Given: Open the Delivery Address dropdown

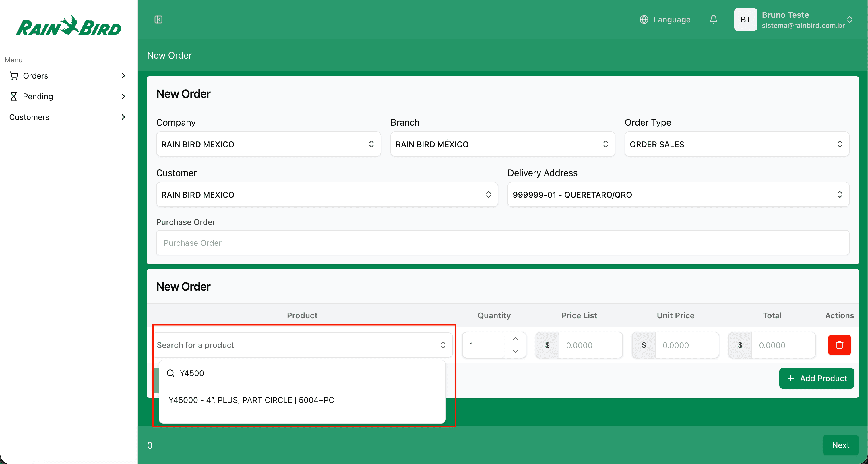Looking at the screenshot, I should 678,195.
